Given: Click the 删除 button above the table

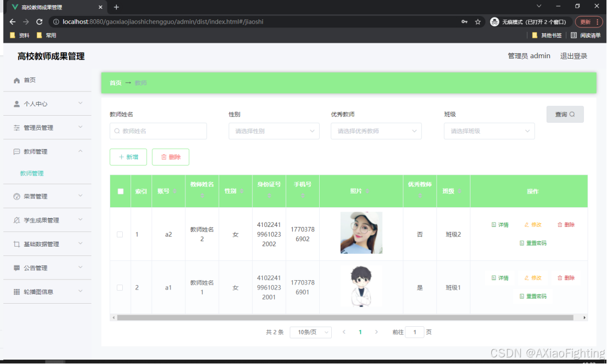Looking at the screenshot, I should 171,157.
